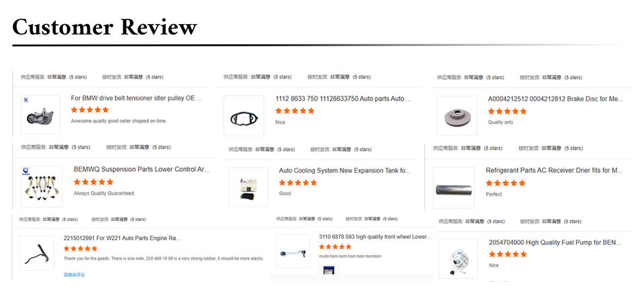Open attached photo under 'muito bom' review

pos(329,270)
